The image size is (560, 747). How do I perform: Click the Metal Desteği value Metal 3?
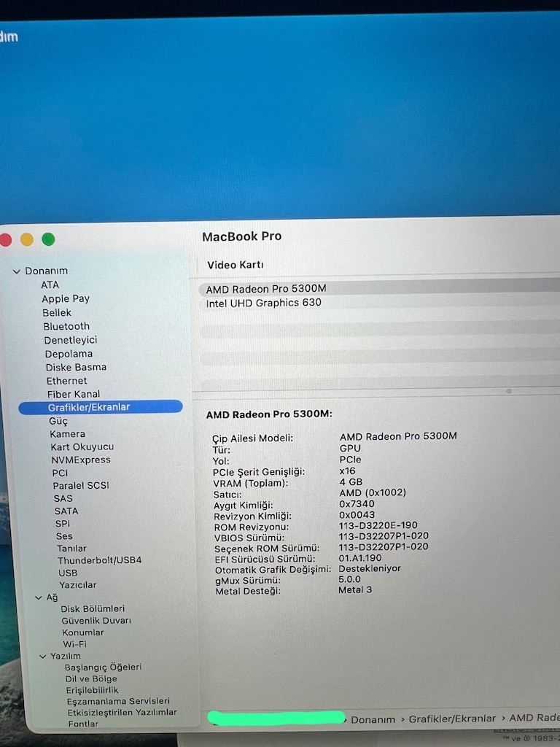355,589
